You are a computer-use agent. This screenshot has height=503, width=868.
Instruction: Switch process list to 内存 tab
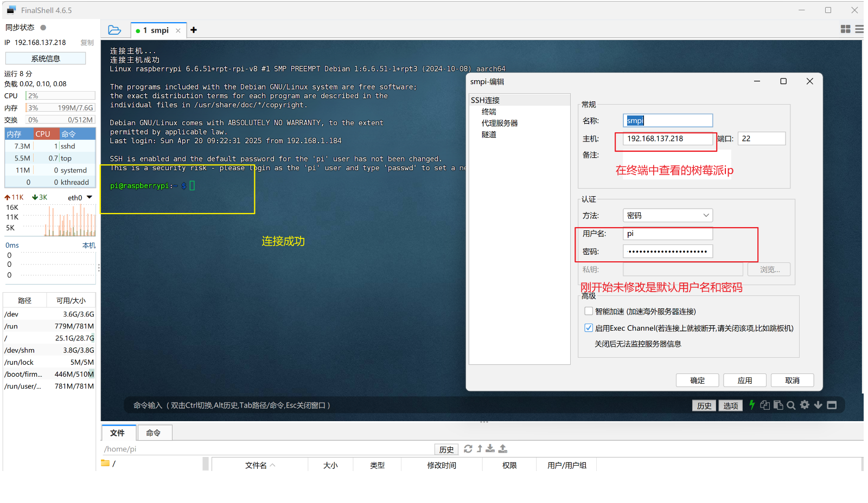(x=18, y=134)
